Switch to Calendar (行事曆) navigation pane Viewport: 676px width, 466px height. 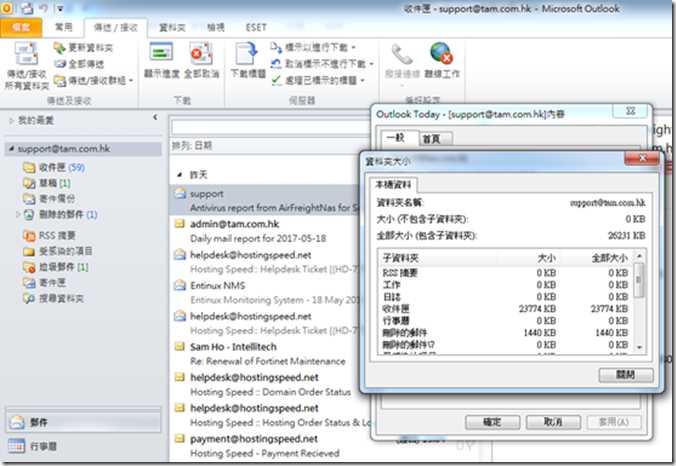point(83,446)
